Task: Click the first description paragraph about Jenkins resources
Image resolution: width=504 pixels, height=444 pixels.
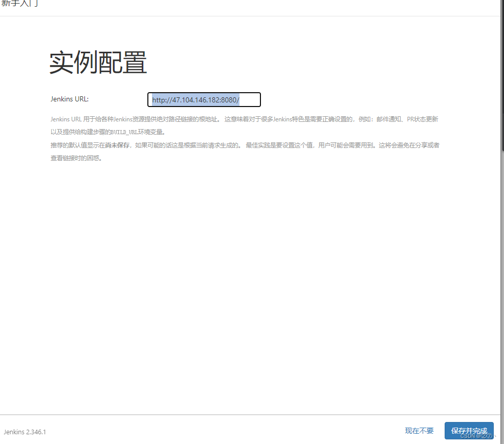Action: pos(246,119)
